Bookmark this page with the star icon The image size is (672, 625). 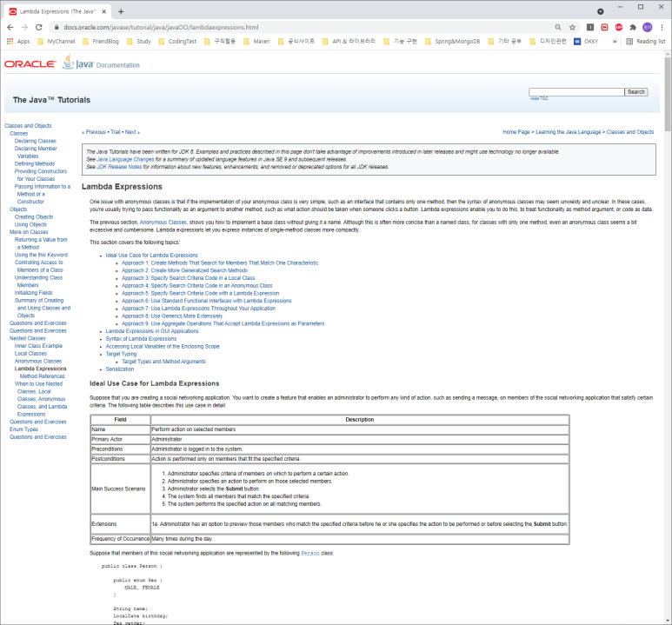[x=572, y=27]
